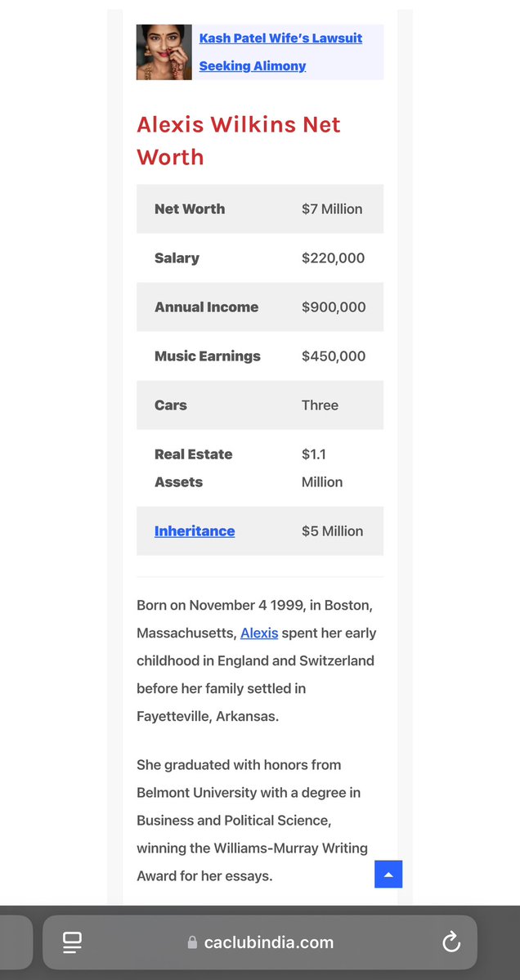This screenshot has width=520, height=980.
Task: Open the Alexis link in the biography
Action: [x=259, y=633]
